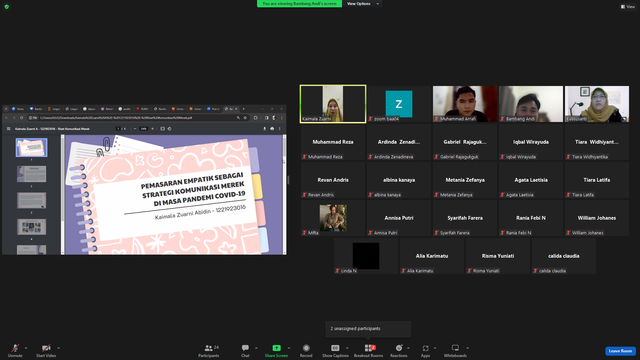Expand arrow beside Whiteboards

[x=467, y=348]
